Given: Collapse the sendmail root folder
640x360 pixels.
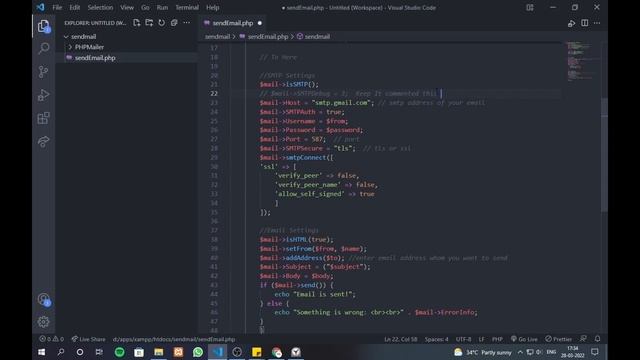Looking at the screenshot, I should (x=66, y=36).
